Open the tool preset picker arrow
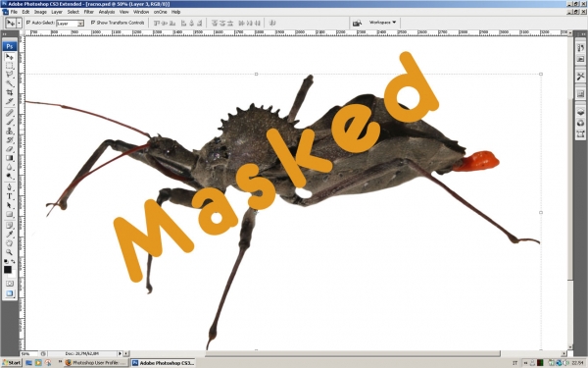 20,23
